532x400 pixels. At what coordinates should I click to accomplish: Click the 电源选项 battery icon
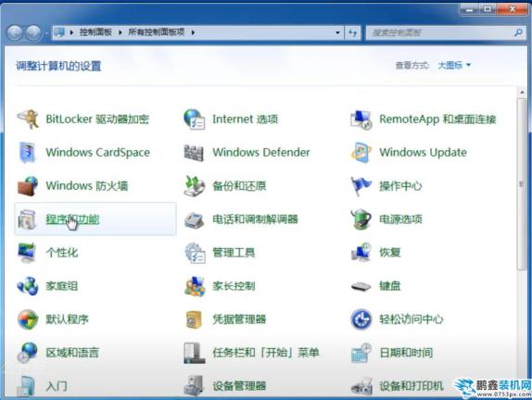(x=361, y=219)
